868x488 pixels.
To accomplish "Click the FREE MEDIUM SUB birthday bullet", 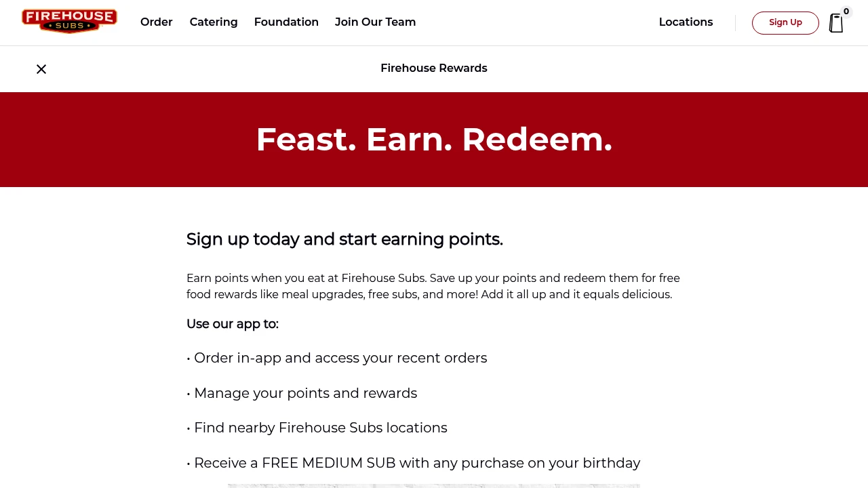I will click(x=414, y=463).
